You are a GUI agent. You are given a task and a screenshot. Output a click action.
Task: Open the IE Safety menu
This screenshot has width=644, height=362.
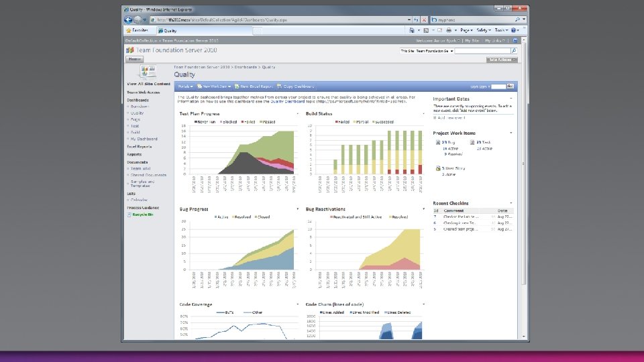pyautogui.click(x=484, y=30)
